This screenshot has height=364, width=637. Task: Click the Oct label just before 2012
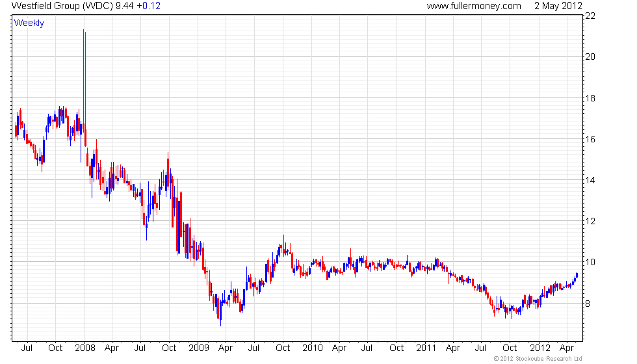pos(510,348)
